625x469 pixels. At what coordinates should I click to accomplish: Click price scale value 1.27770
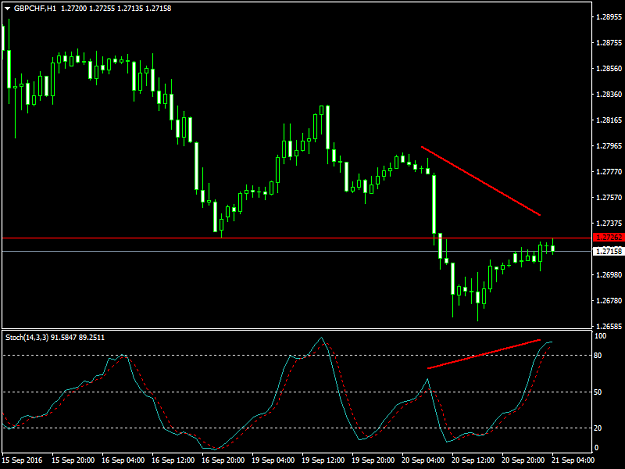coord(609,172)
